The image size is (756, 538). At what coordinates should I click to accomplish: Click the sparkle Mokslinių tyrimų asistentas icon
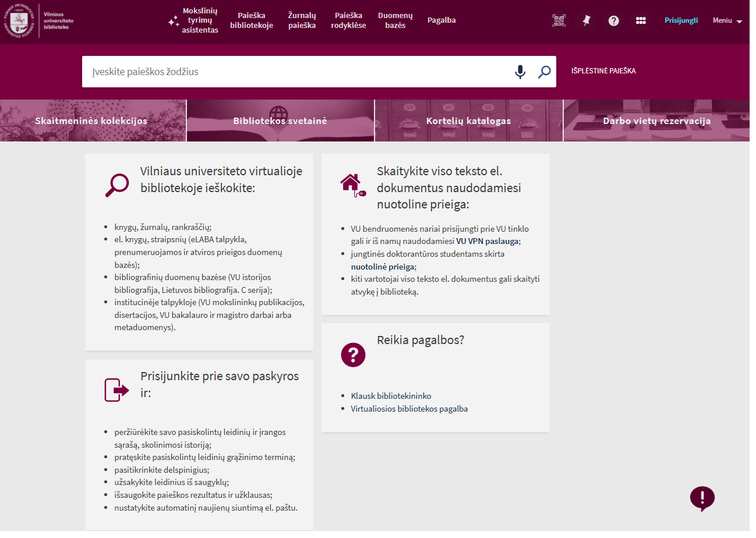174,21
